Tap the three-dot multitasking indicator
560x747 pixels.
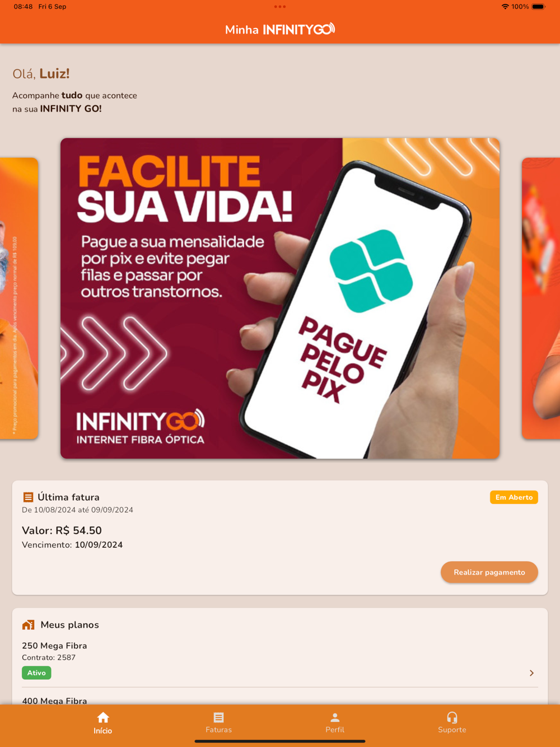[280, 7]
